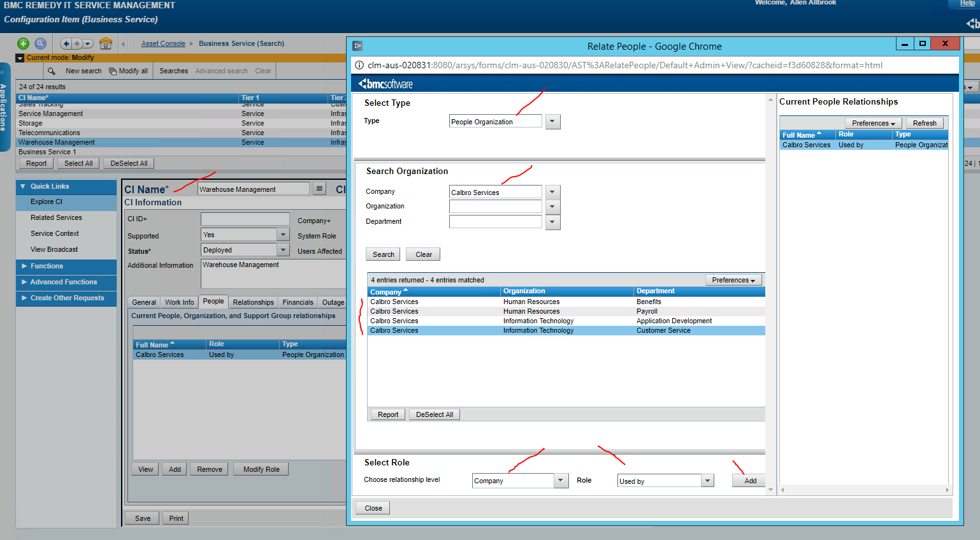This screenshot has height=540, width=980.
Task: Click the Save button
Action: click(x=143, y=518)
